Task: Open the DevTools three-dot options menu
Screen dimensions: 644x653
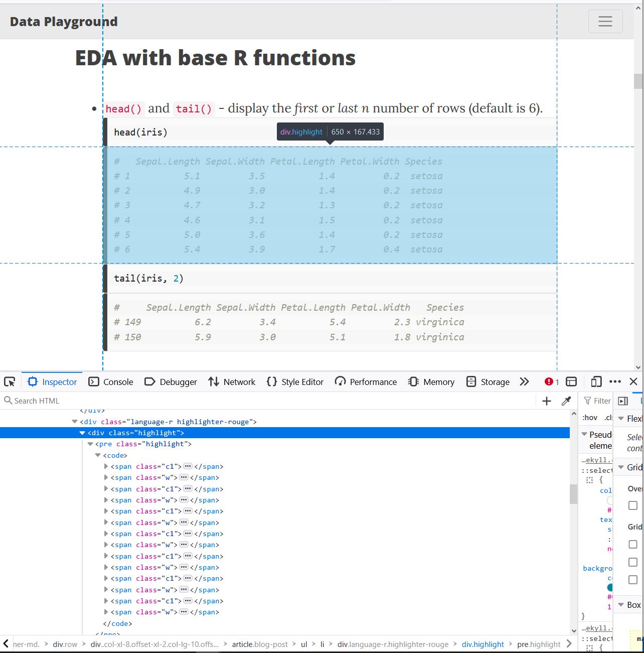Action: pos(615,382)
